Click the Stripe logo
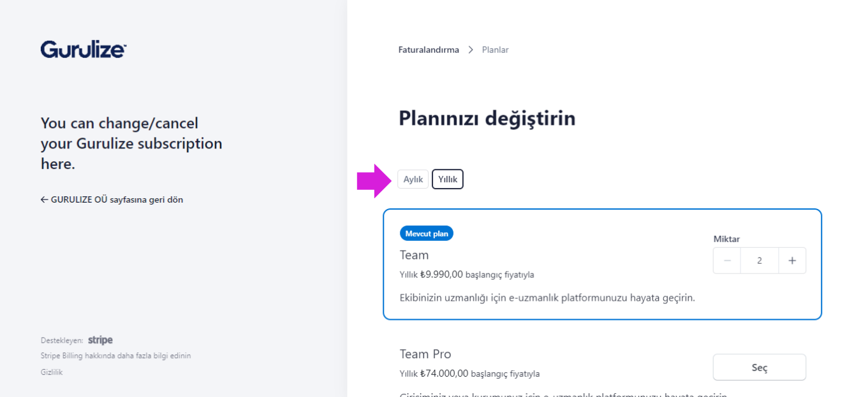Screen dimensions: 868x397 point(100,340)
